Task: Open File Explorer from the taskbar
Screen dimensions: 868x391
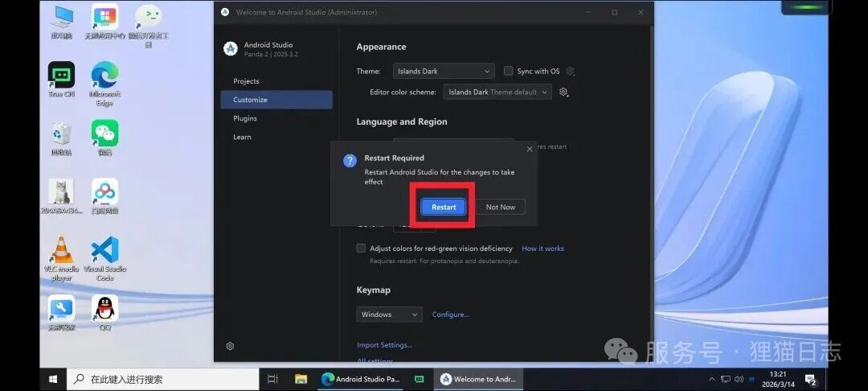Action: [301, 380]
